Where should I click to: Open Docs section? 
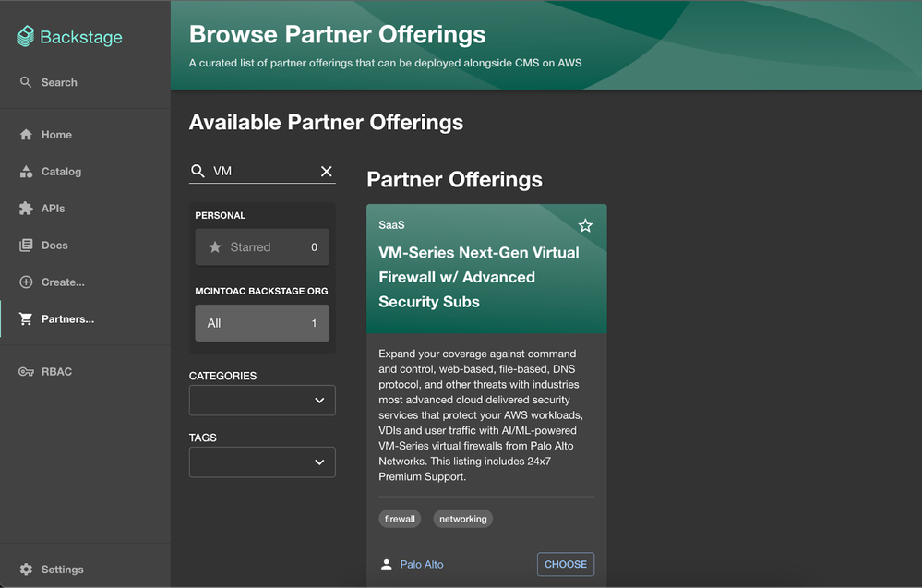click(x=85, y=246)
